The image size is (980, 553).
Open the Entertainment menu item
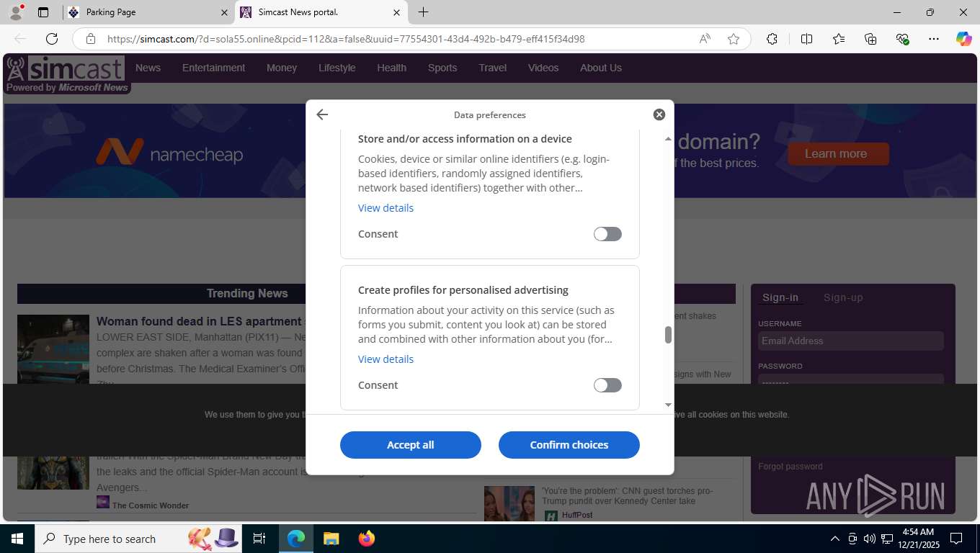(x=213, y=68)
